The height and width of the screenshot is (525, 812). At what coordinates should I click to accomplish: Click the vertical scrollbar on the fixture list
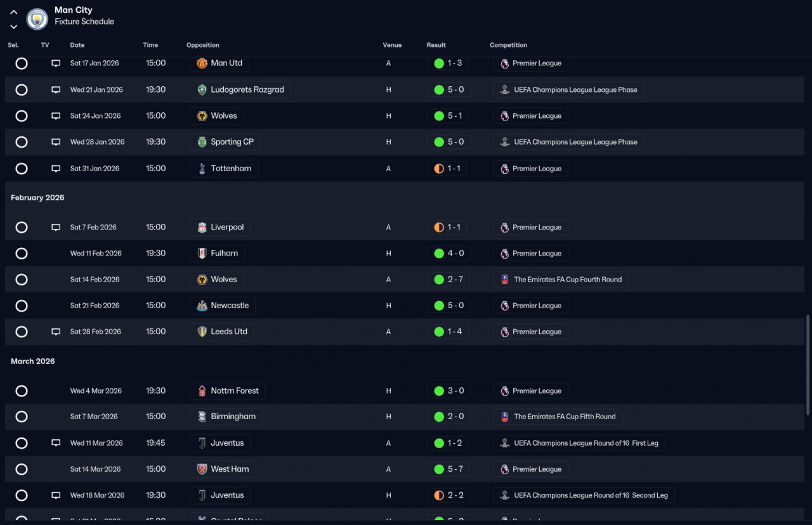pyautogui.click(x=808, y=365)
